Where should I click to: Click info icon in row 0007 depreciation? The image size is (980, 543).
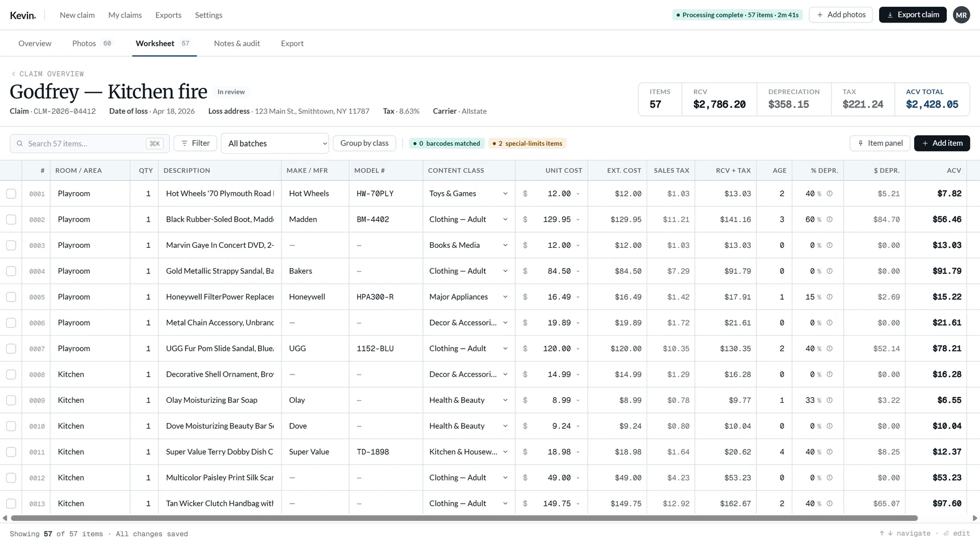point(830,349)
